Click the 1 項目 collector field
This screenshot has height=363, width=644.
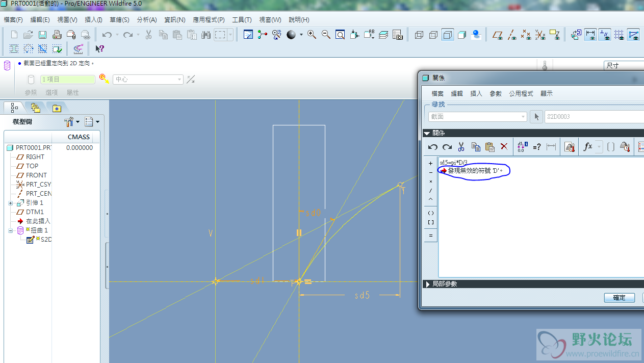[x=68, y=80]
